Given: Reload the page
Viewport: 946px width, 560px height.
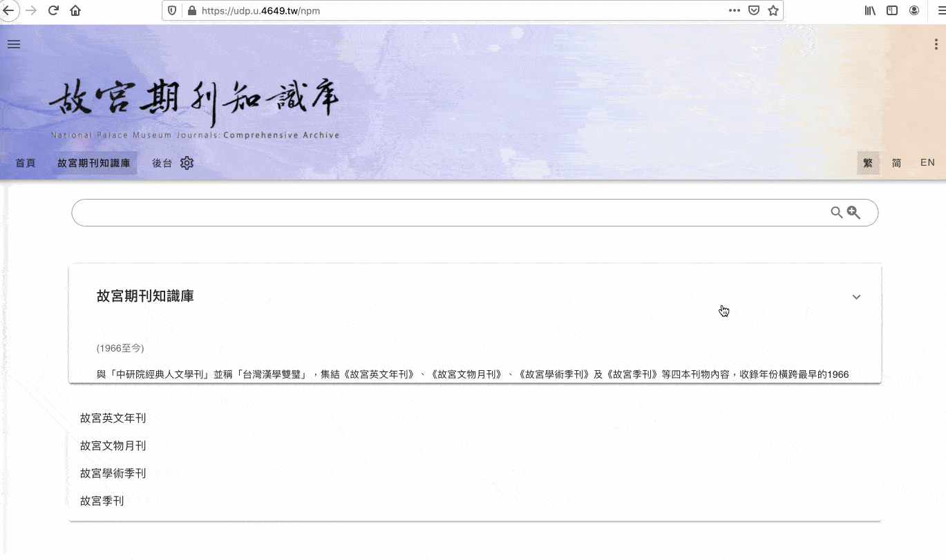Looking at the screenshot, I should click(x=53, y=10).
